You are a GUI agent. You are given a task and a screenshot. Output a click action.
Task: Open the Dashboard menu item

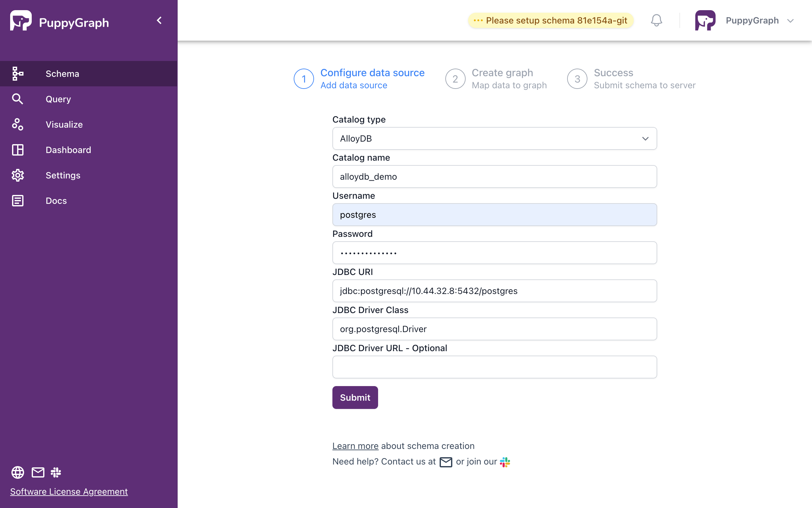[x=88, y=150]
